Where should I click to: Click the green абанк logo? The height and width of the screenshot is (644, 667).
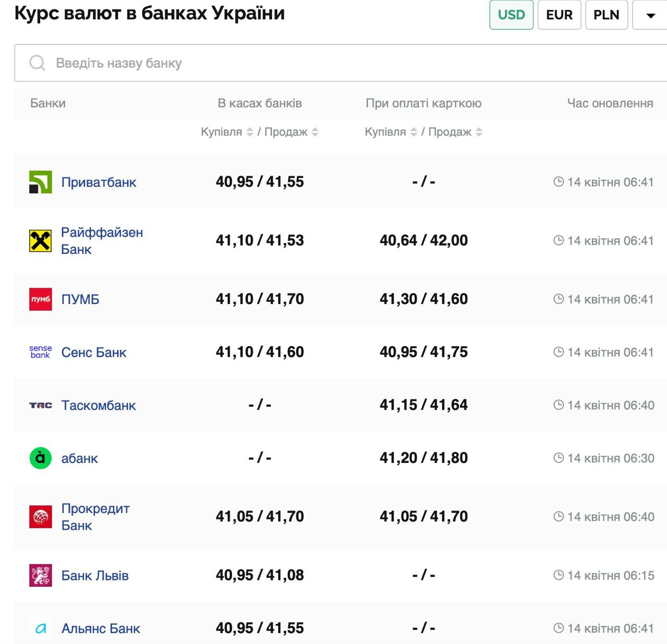click(40, 458)
